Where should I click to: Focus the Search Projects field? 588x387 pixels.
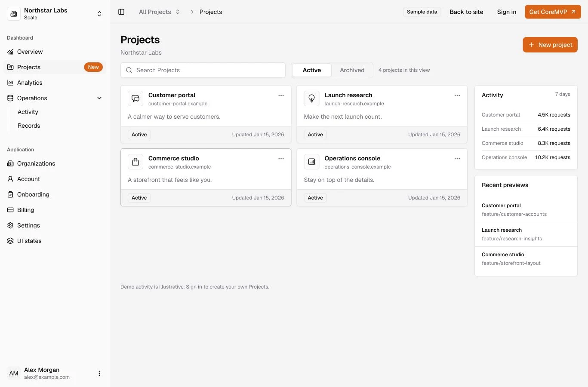tap(203, 70)
